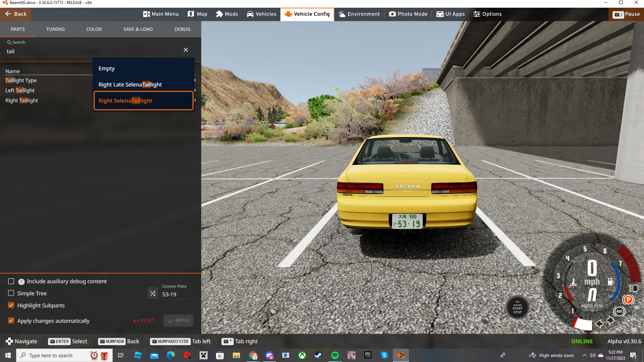Click the Apply button
Viewport: 644px width, 362px height.
(x=178, y=320)
